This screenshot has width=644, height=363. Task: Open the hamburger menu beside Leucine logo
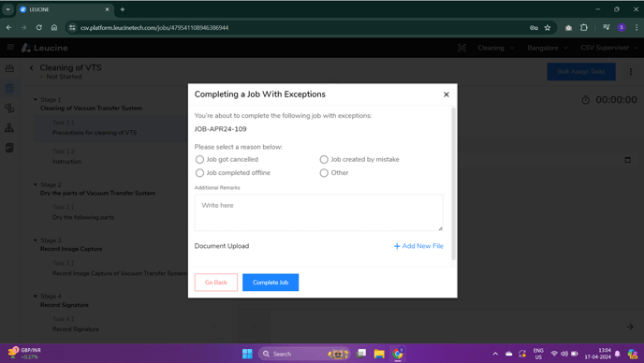10,47
